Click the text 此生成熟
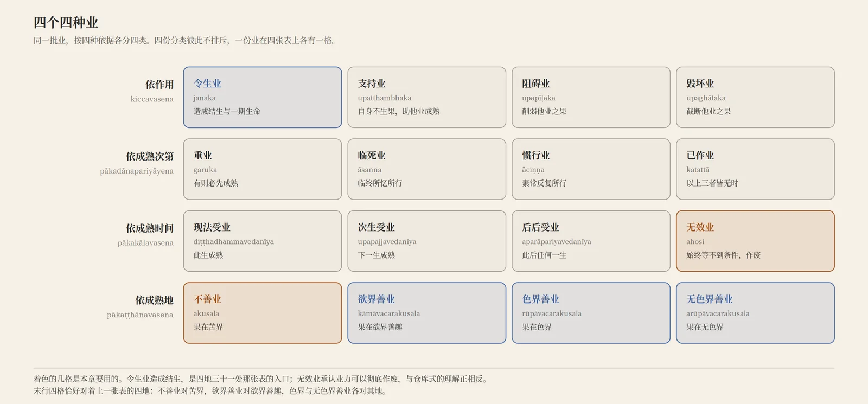Viewport: 868px width, 404px height. [x=208, y=255]
